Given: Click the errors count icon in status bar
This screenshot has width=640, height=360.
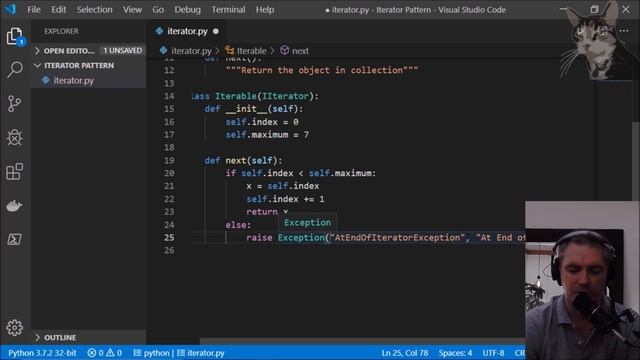Looking at the screenshot, I should coord(91,353).
